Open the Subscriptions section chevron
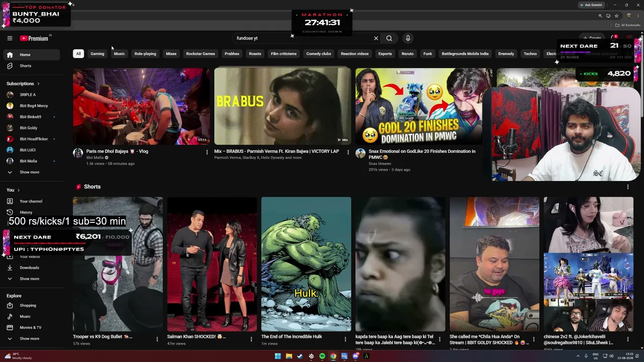 pos(38,83)
